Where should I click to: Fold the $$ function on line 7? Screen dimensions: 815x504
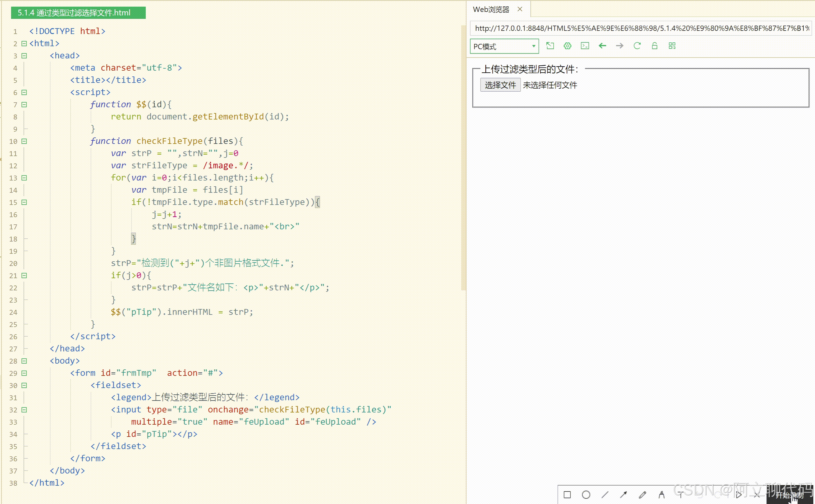point(24,105)
